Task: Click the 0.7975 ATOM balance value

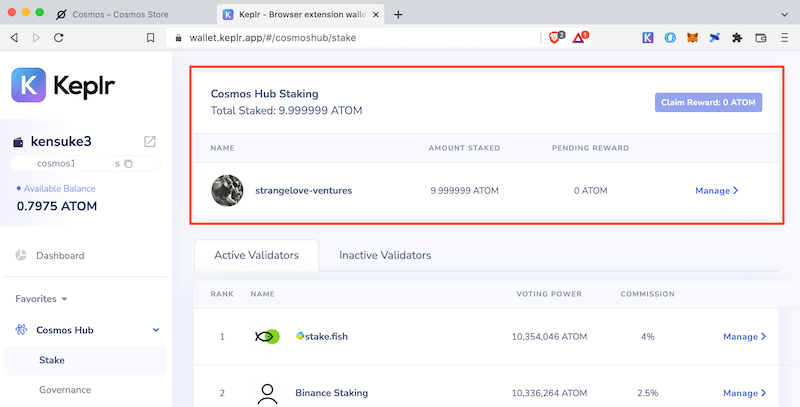Action: pyautogui.click(x=57, y=206)
